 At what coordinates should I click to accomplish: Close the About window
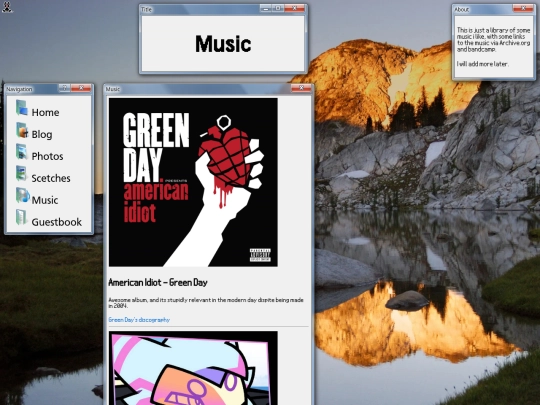pos(523,8)
